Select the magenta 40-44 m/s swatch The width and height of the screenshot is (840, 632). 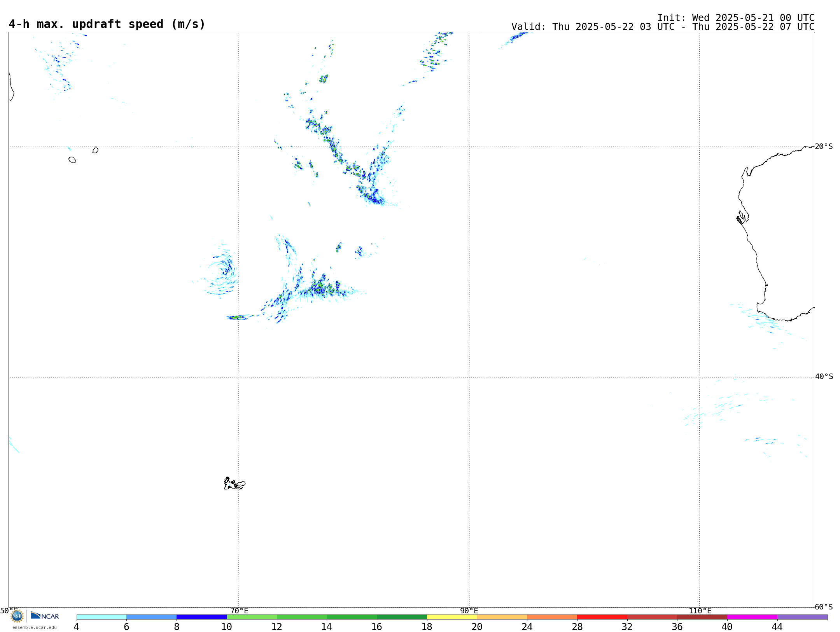(752, 617)
